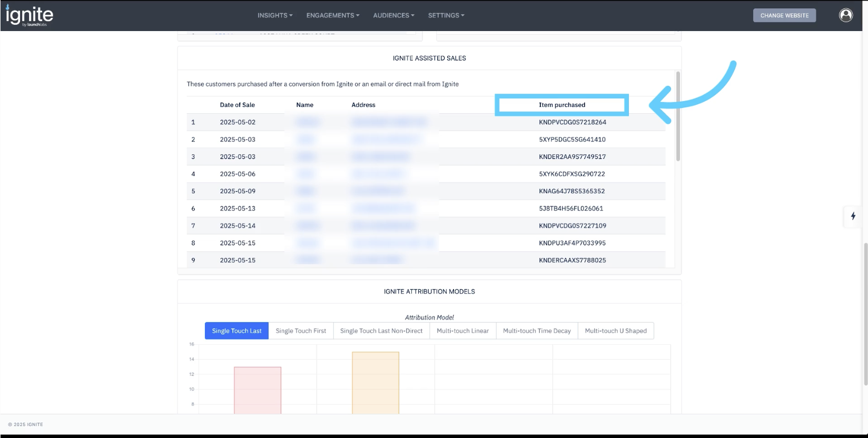Choose Single Touch Last Non-Direct model

tap(381, 331)
